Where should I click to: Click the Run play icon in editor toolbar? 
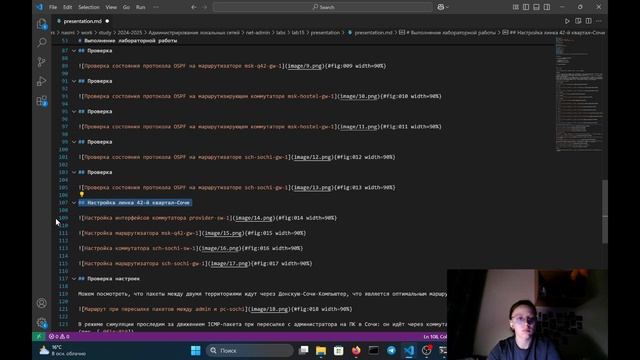click(x=567, y=21)
